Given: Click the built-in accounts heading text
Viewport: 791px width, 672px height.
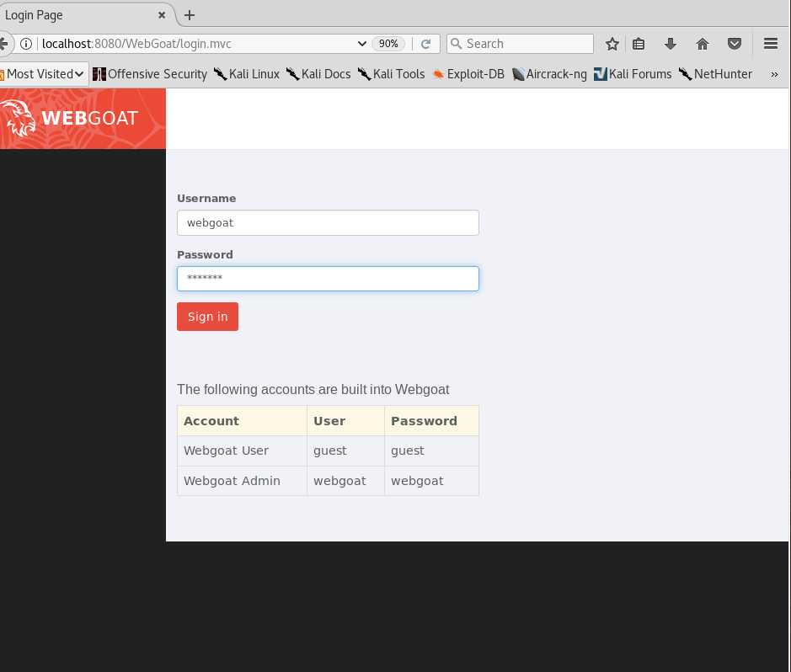Looking at the screenshot, I should tap(313, 390).
